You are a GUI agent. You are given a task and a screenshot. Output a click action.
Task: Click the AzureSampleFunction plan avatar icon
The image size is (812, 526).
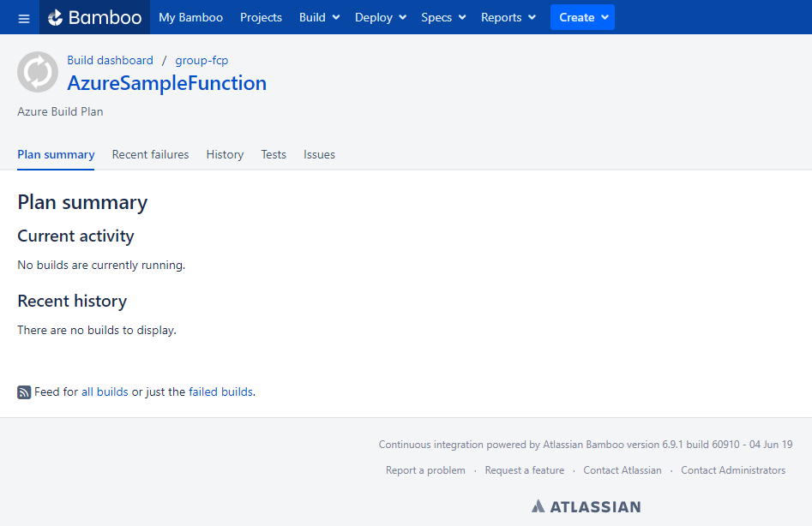click(38, 72)
